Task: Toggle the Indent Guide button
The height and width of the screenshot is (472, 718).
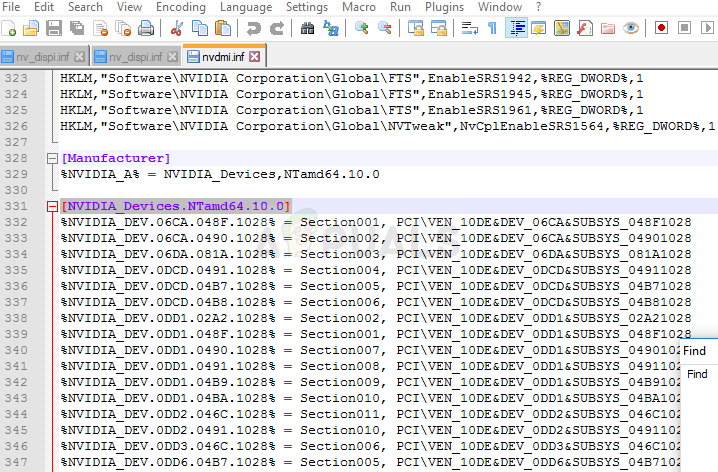Action: click(x=516, y=28)
